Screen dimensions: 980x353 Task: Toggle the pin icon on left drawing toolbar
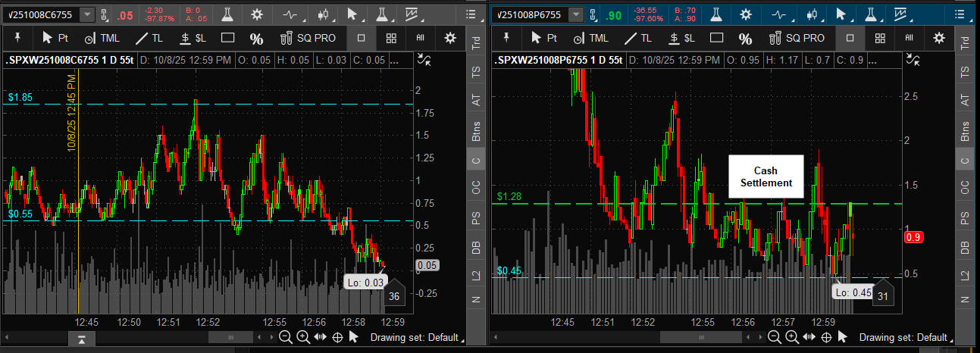(17, 38)
